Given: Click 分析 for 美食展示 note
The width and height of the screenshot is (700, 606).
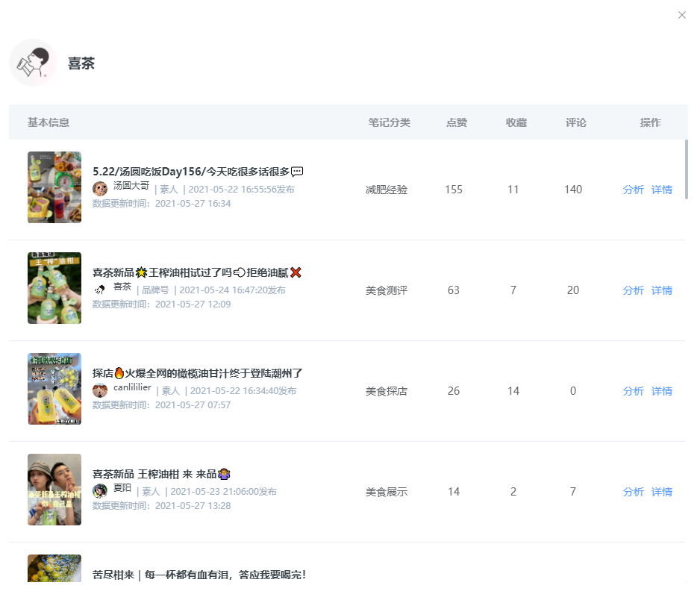Looking at the screenshot, I should (x=633, y=492).
